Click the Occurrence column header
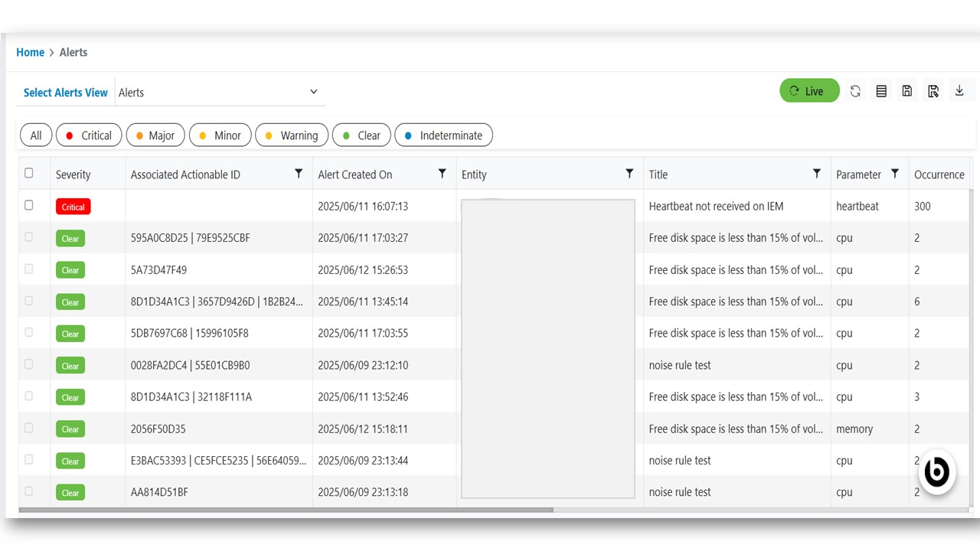The height and width of the screenshot is (551, 980). [x=939, y=174]
